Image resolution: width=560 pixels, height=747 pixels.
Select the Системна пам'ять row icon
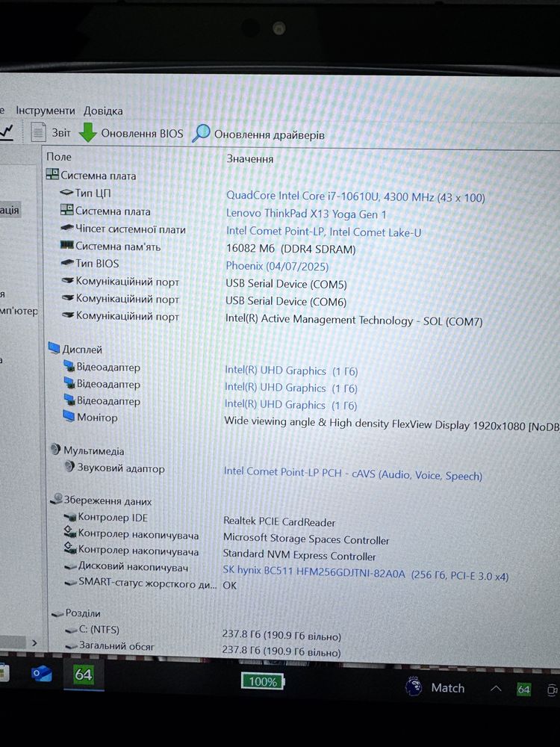click(67, 245)
